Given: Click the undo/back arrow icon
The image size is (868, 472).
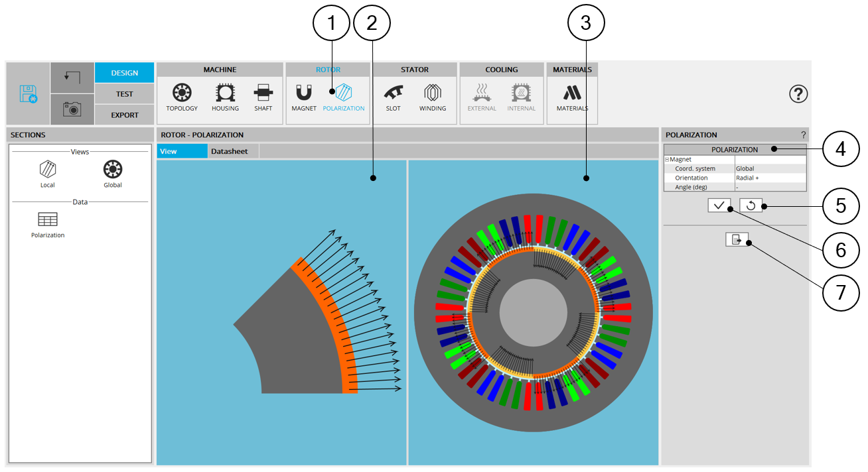Looking at the screenshot, I should pyautogui.click(x=72, y=78).
